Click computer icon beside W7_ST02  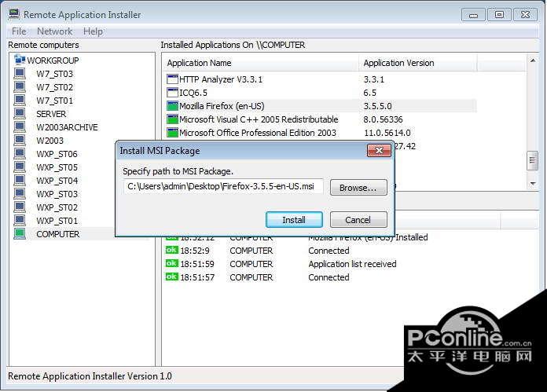(x=20, y=87)
